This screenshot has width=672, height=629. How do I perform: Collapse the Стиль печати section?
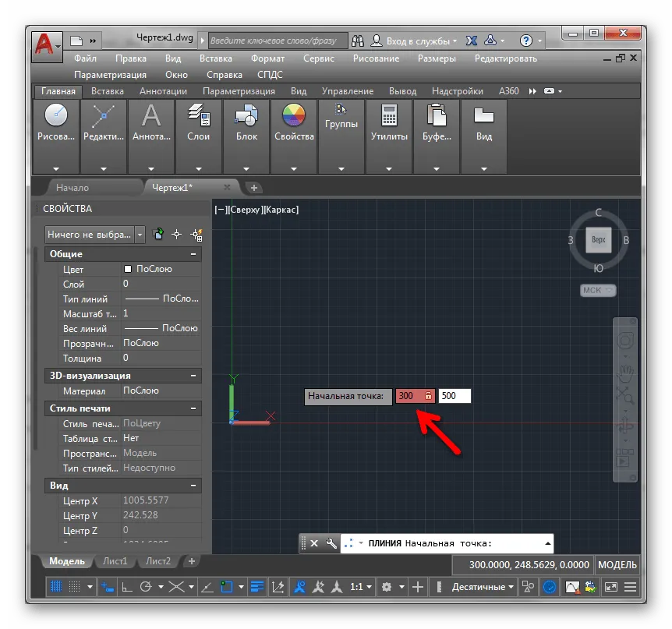tap(193, 408)
